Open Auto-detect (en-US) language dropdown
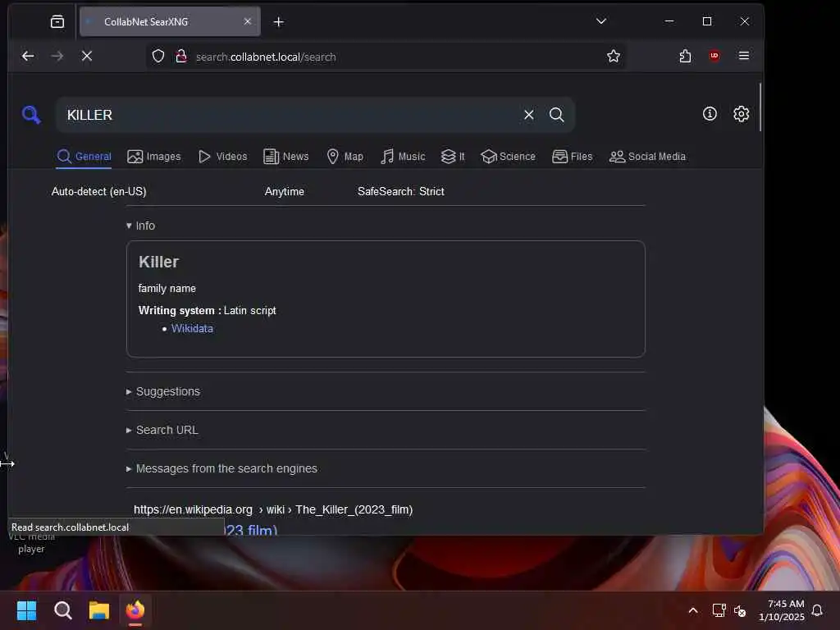The image size is (840, 630). 99,191
